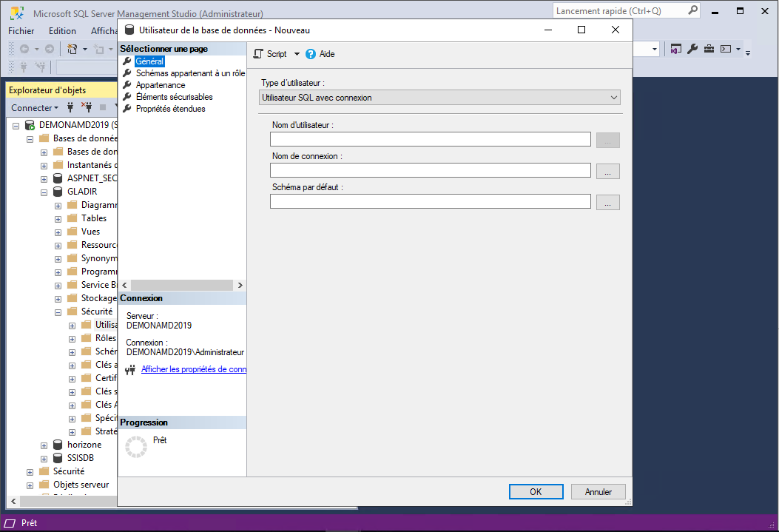
Task: Collapse the GLADIR database node
Action: point(44,192)
